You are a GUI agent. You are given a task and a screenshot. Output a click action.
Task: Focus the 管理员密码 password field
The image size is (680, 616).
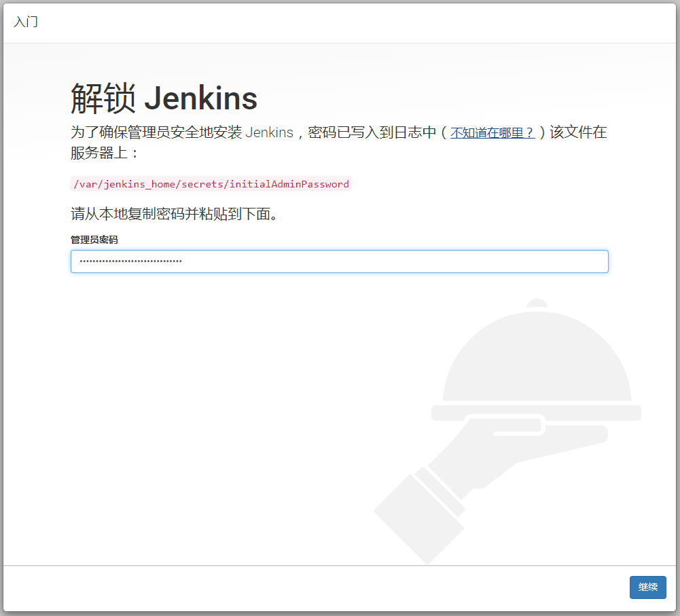(x=339, y=261)
